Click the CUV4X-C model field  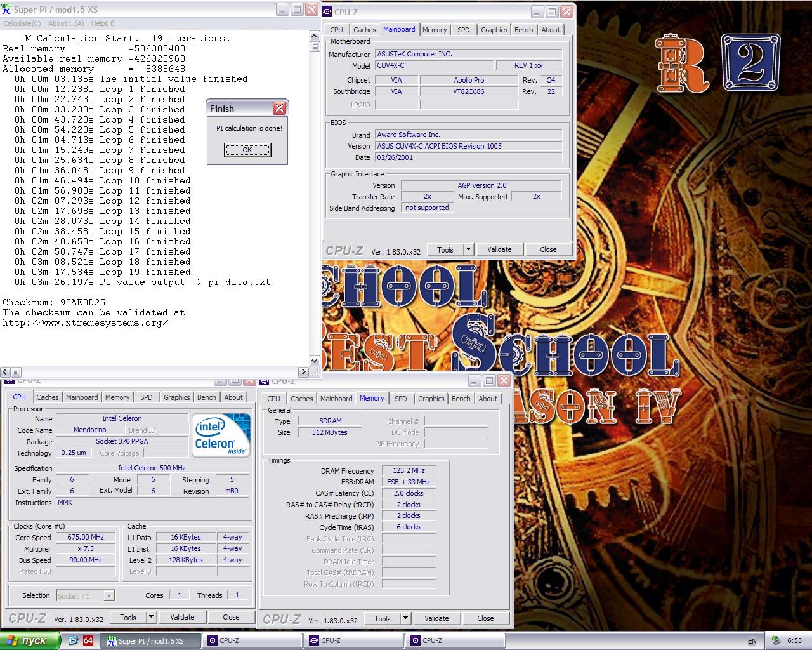click(x=435, y=65)
